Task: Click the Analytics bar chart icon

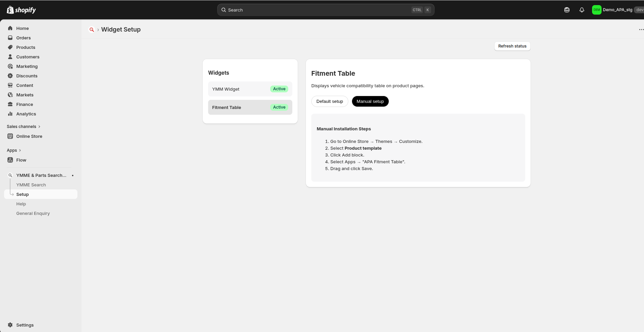Action: [x=10, y=114]
